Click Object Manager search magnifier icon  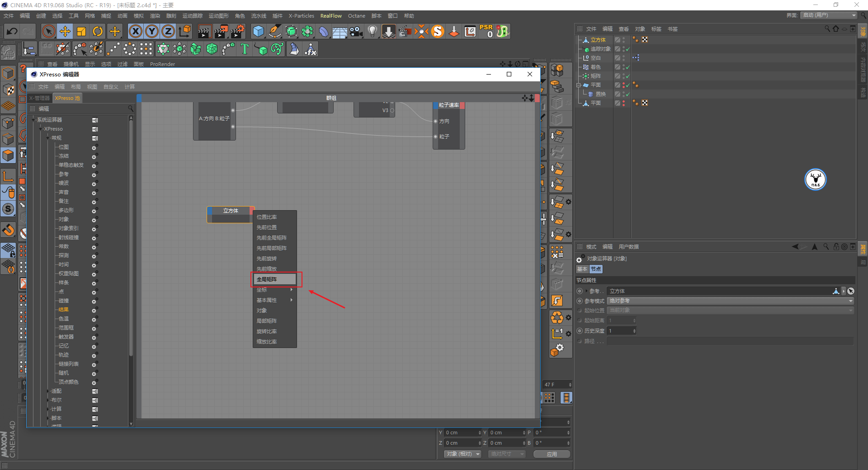[x=827, y=28]
